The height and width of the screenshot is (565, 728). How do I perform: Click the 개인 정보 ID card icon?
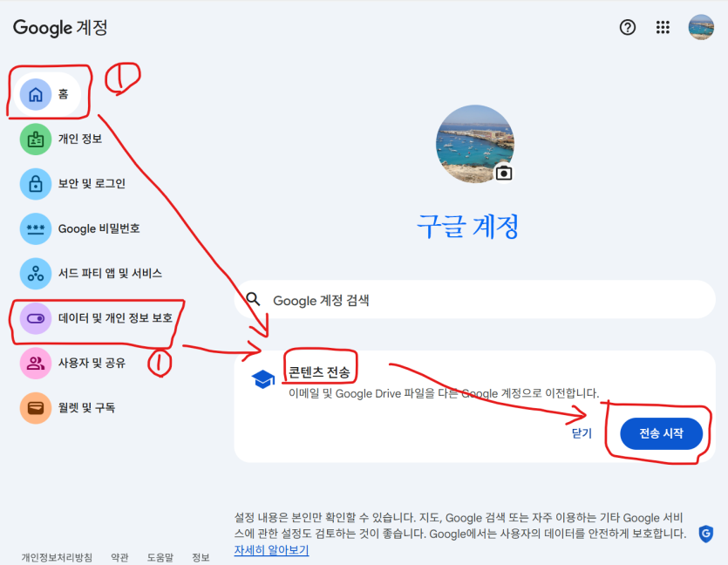click(35, 139)
